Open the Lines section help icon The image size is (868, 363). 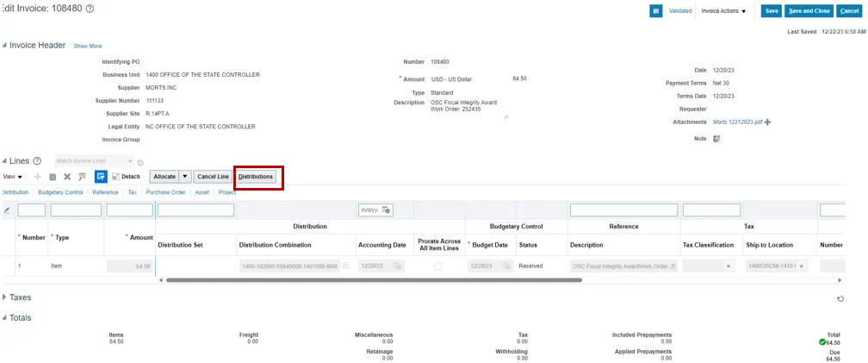(x=37, y=161)
